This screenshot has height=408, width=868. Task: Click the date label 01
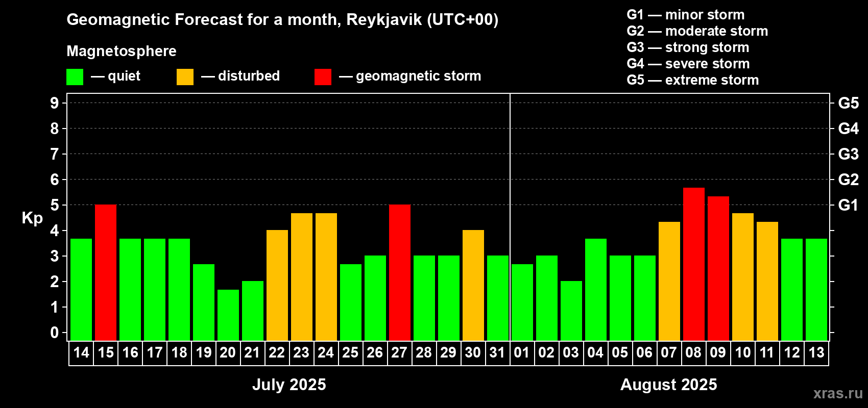522,352
